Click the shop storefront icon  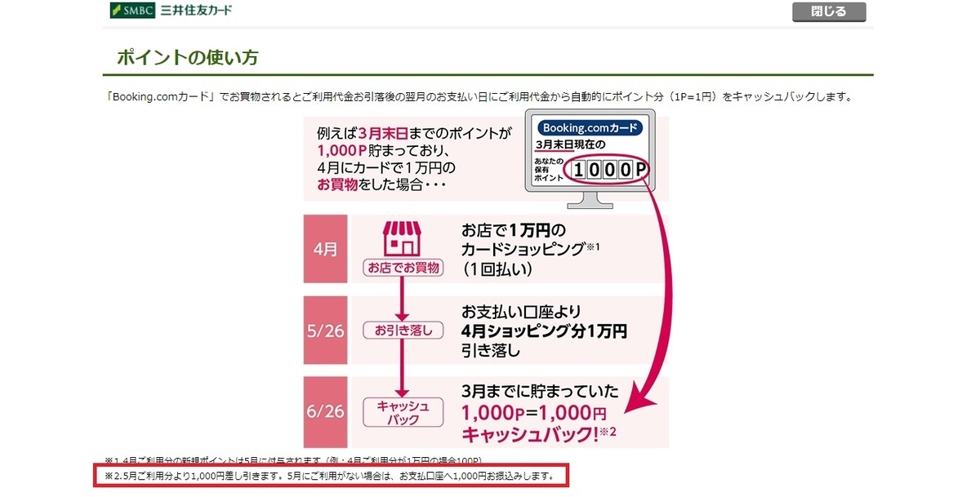pyautogui.click(x=402, y=238)
